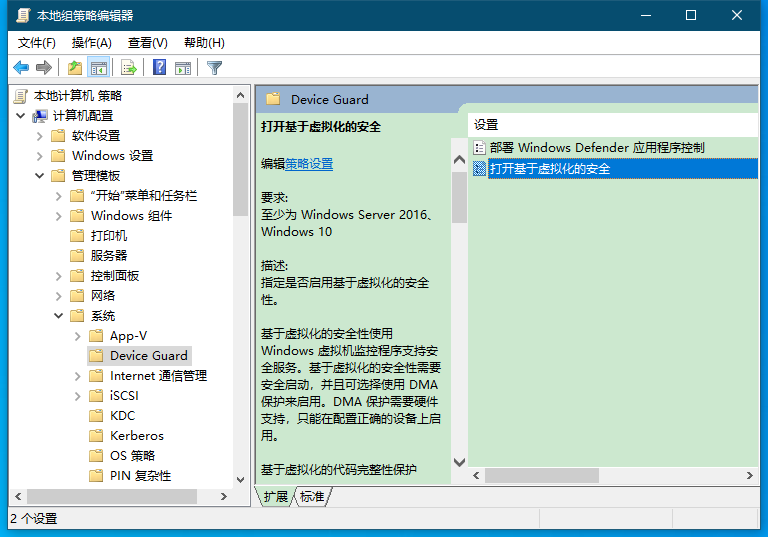Click the 计算机配置 computer icon
Screen dimensions: 768x537
[40, 116]
